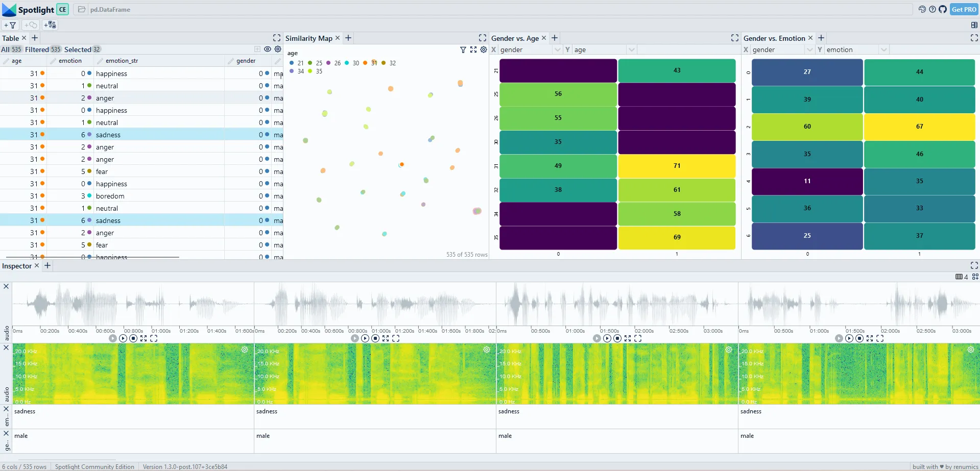Open X axis gender dropdown in Gender vs. Emotion
Screen dimensions: 980x471
[783, 49]
